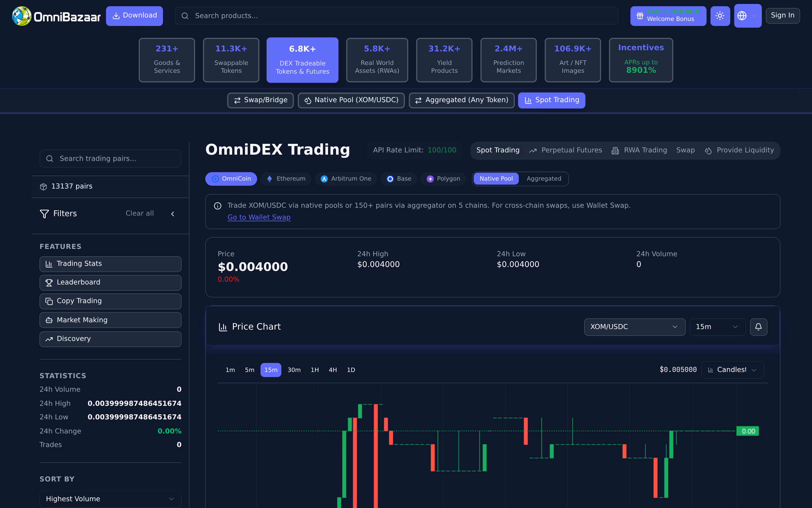The width and height of the screenshot is (812, 508).
Task: Click the info icon in the notice banner
Action: coord(217,206)
